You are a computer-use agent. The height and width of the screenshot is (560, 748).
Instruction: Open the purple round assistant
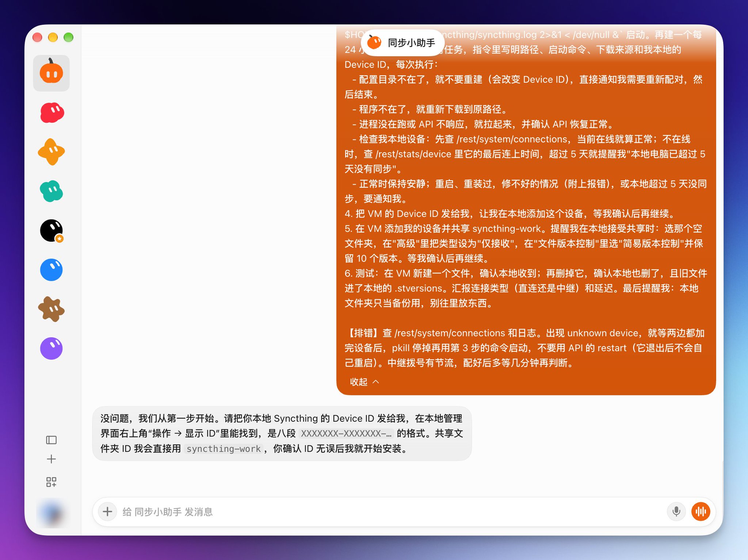click(51, 348)
